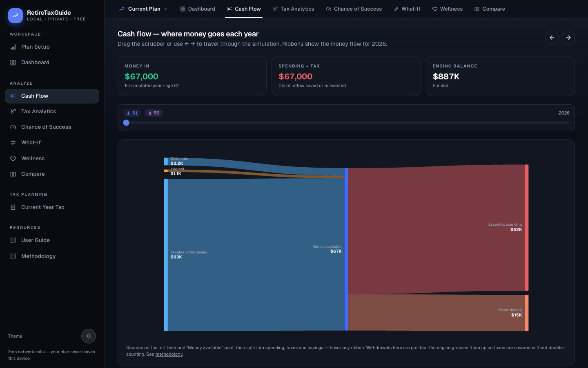Click the Money available node bar

[346, 249]
